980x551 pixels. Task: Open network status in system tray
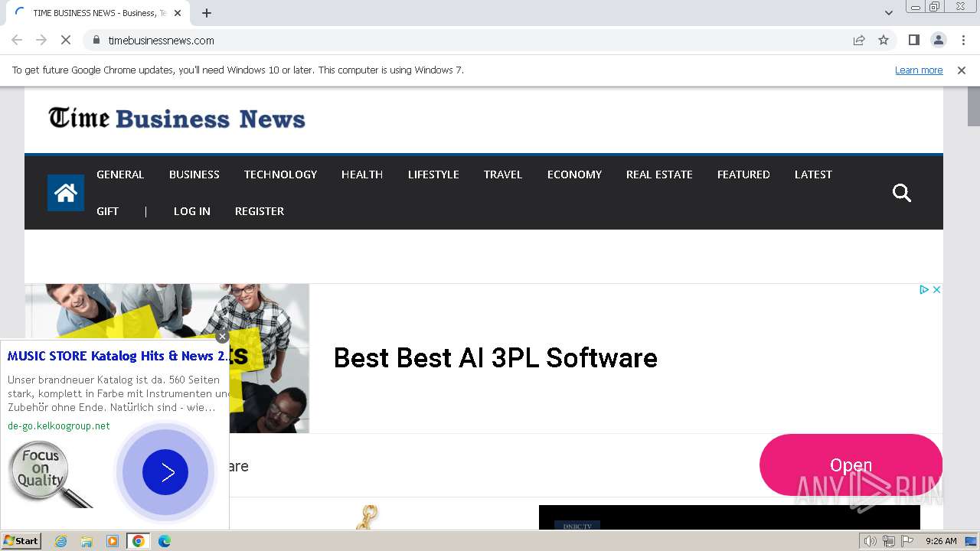[889, 541]
